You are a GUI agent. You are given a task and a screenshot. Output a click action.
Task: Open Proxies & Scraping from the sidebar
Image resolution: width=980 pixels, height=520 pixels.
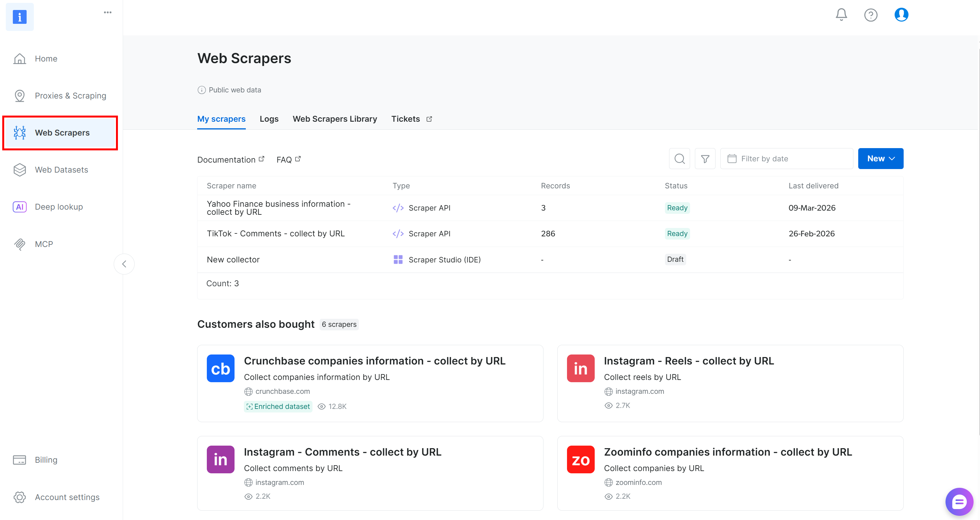70,95
